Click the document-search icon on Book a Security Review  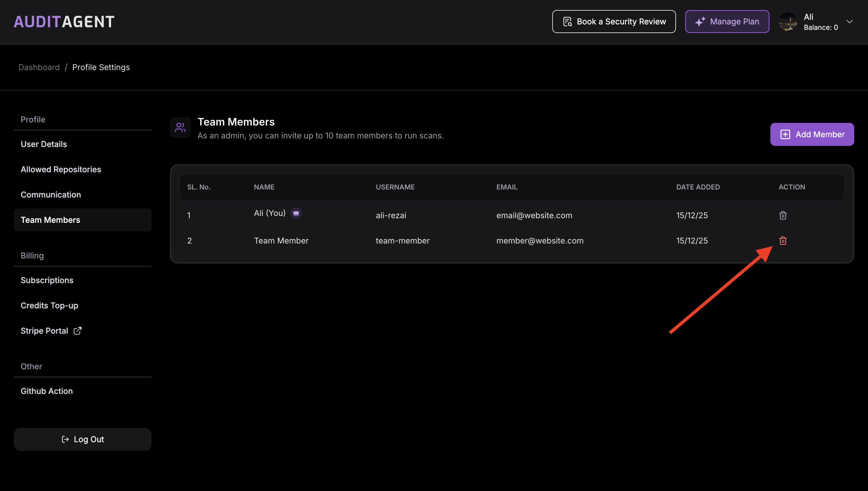point(567,21)
